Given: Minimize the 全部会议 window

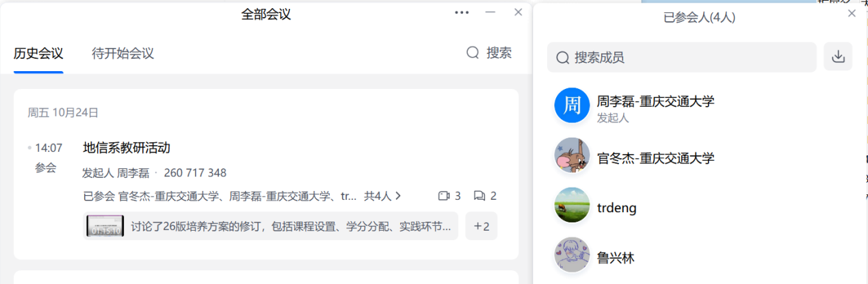Looking at the screenshot, I should [490, 12].
